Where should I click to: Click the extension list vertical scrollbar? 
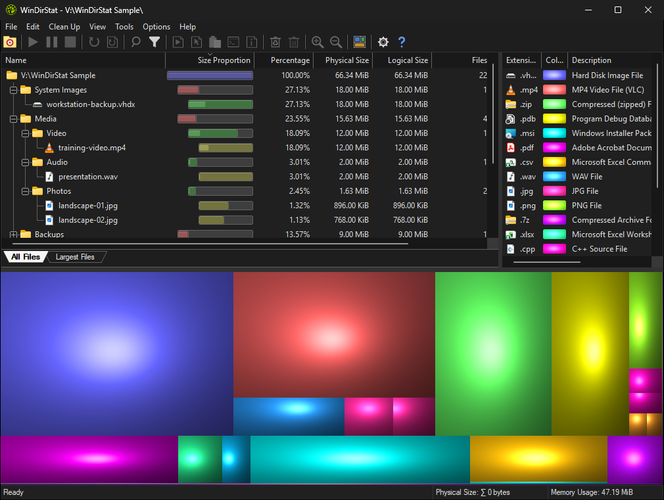[x=657, y=126]
